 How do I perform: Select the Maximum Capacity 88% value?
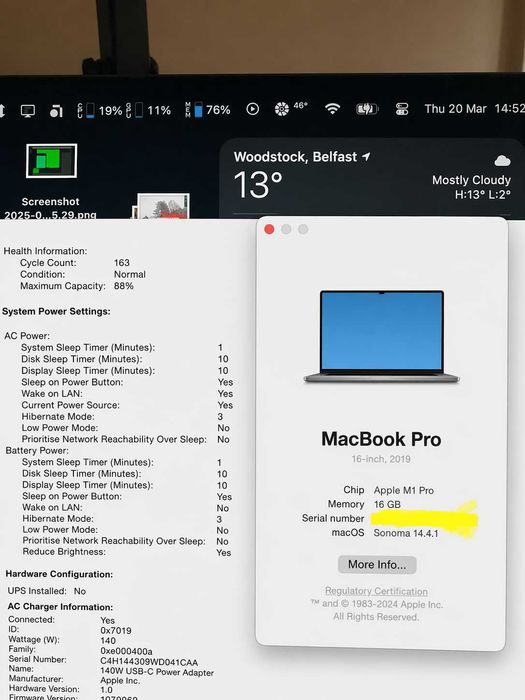(x=124, y=286)
